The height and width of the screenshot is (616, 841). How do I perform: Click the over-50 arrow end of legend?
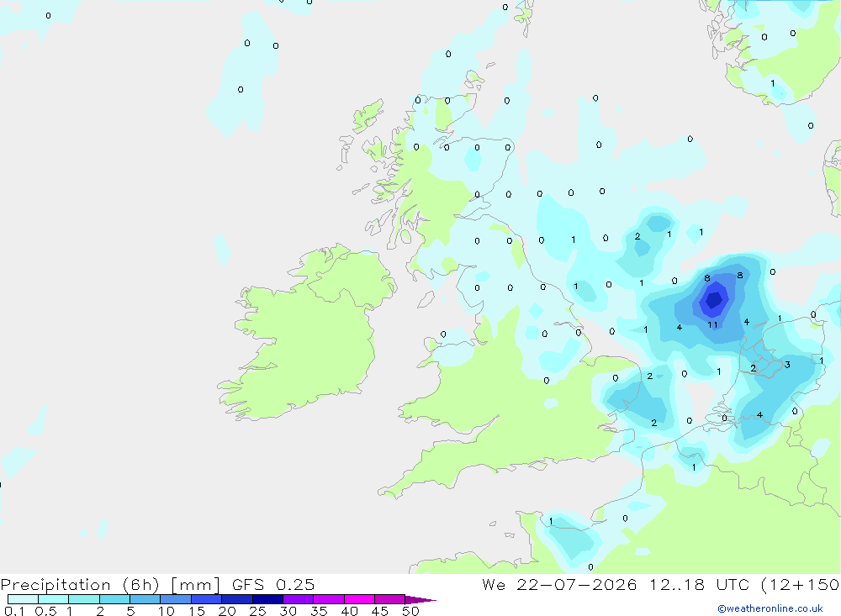coord(420,600)
